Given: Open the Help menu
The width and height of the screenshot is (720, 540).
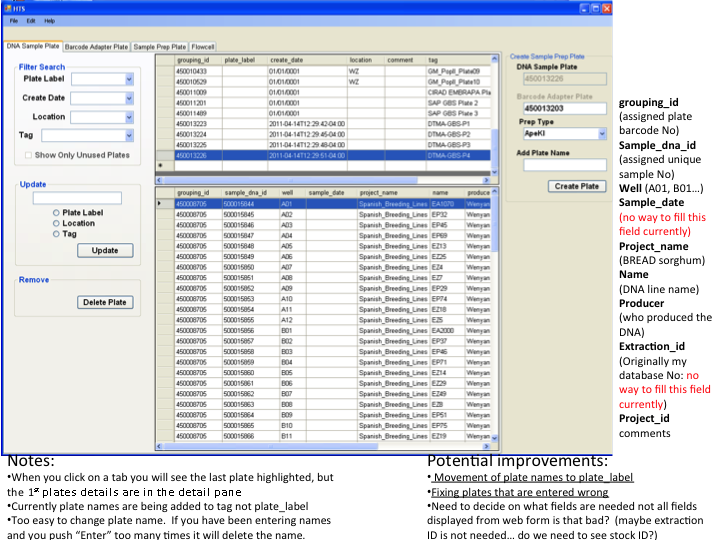Looking at the screenshot, I should click(x=50, y=21).
